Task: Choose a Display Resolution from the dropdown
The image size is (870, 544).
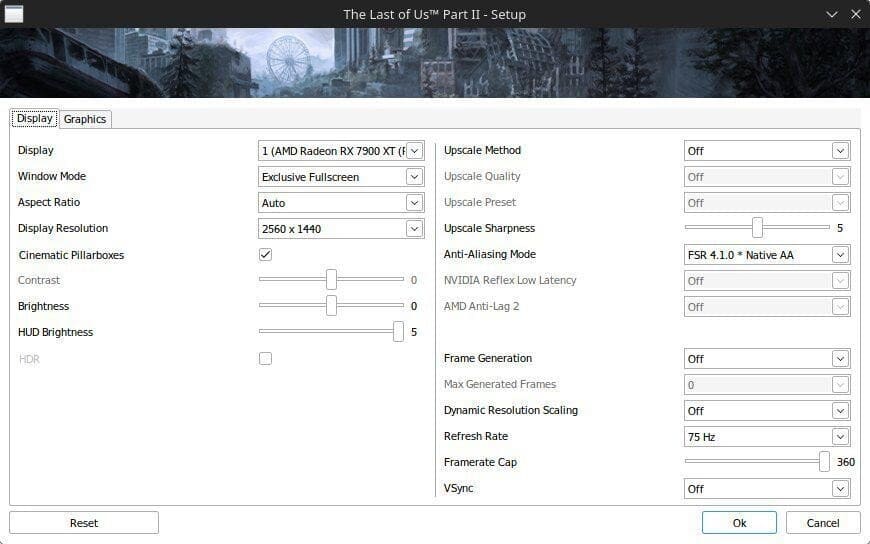Action: [x=341, y=229]
